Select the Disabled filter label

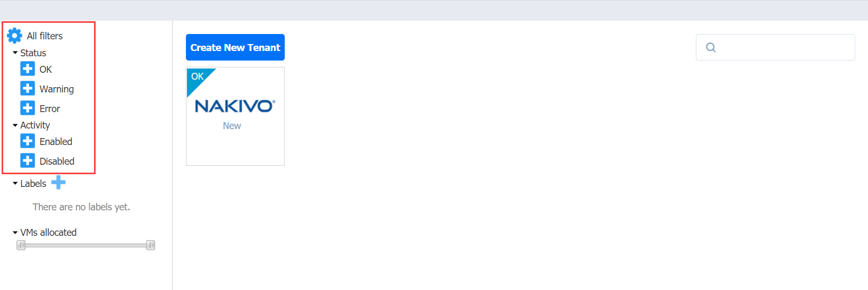click(x=57, y=161)
